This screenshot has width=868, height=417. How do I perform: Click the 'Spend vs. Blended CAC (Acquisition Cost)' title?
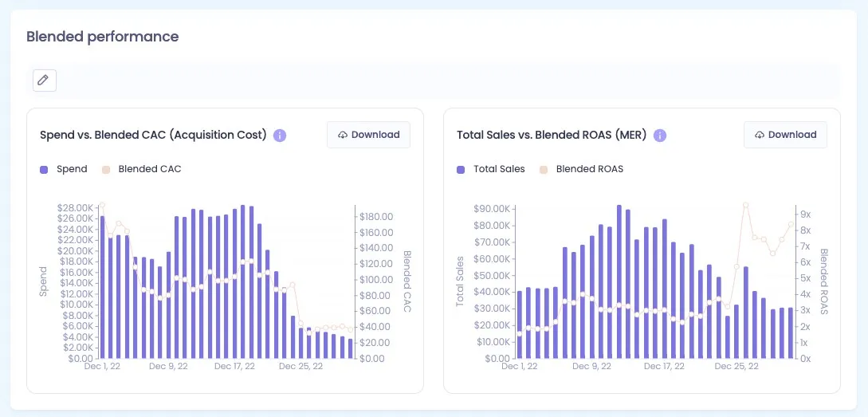[x=153, y=135]
